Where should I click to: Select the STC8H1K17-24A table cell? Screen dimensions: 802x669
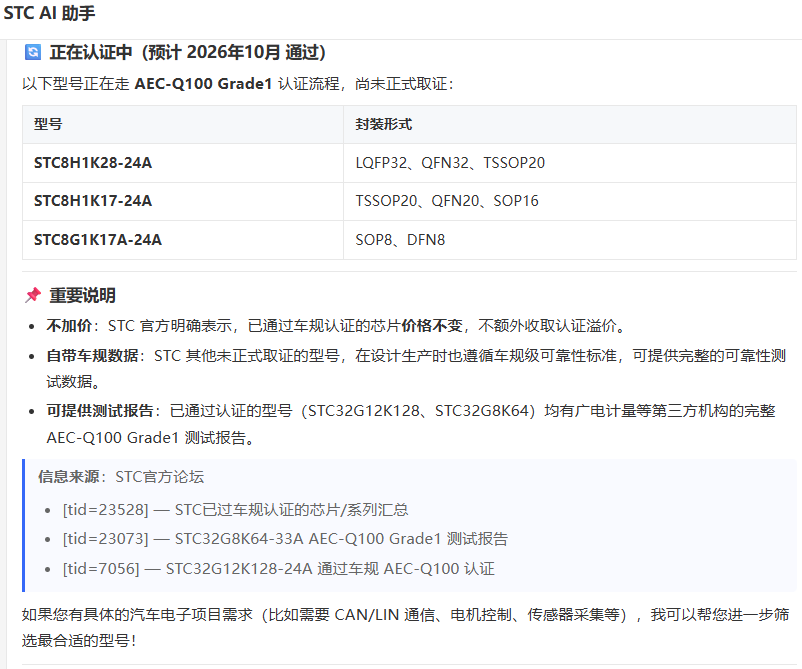click(183, 201)
